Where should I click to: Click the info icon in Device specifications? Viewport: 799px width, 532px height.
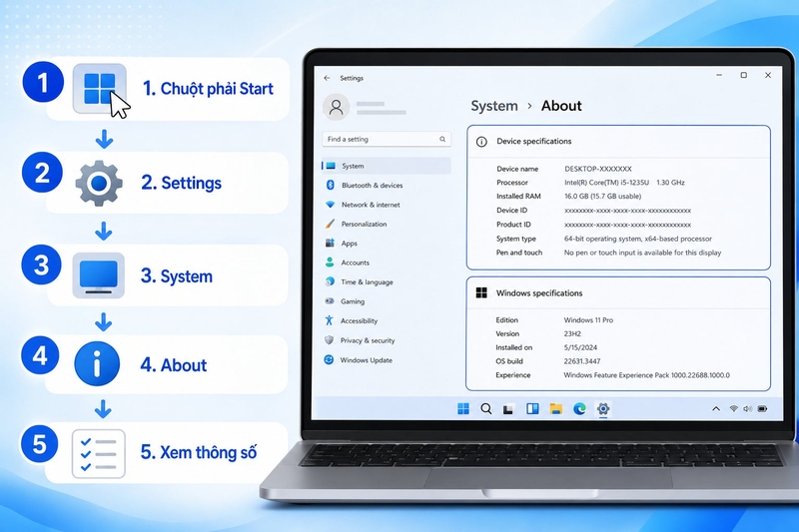coord(481,142)
